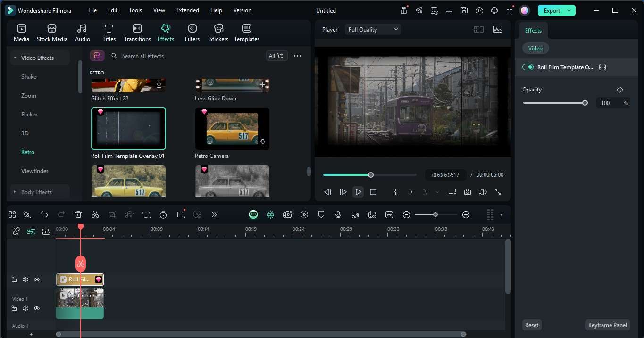Open the Stickers tab
This screenshot has width=644, height=338.
(219, 33)
